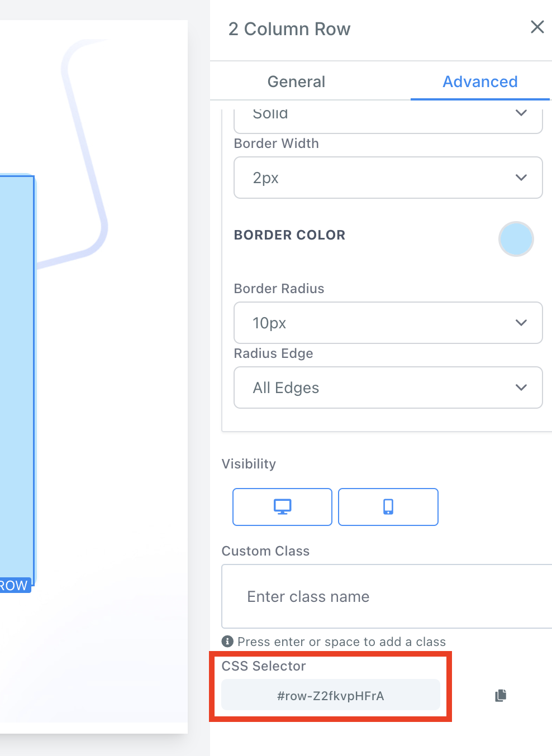
Task: Switch to the General tab
Action: [x=296, y=82]
